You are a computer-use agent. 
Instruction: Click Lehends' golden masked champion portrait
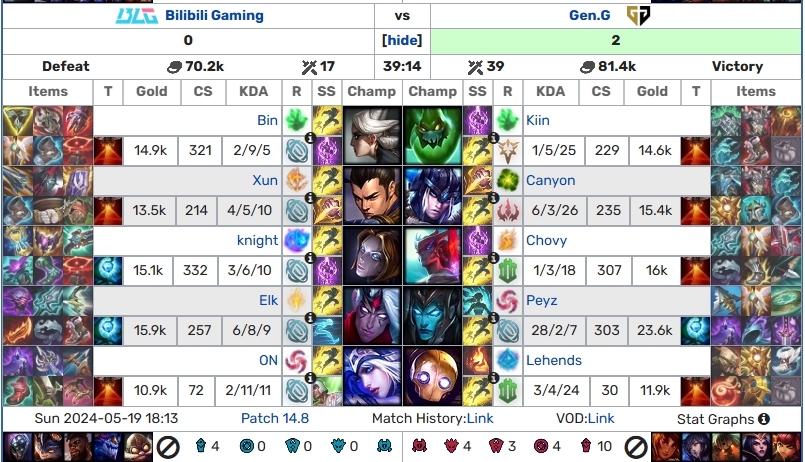432,376
